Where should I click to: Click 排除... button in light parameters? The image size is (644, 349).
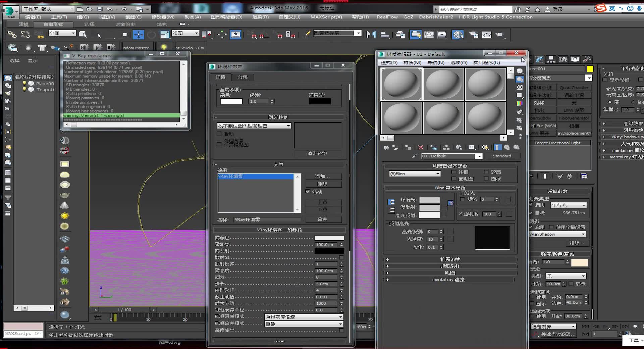(577, 243)
